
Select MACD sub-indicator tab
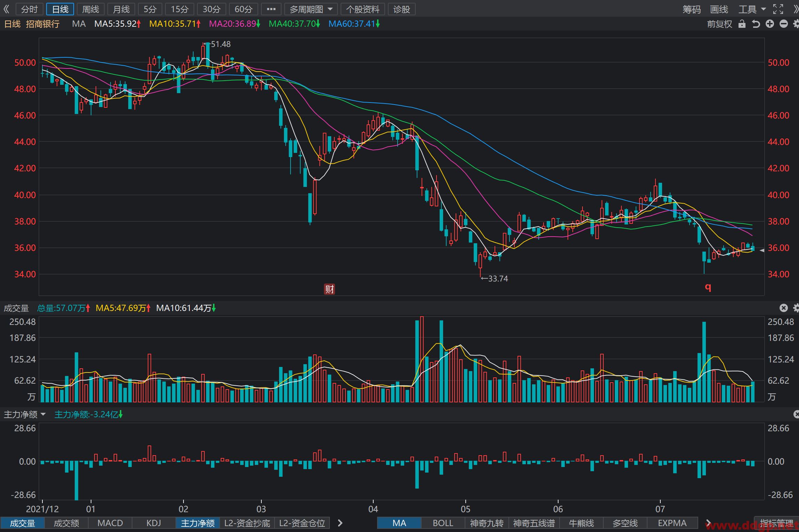pyautogui.click(x=110, y=523)
